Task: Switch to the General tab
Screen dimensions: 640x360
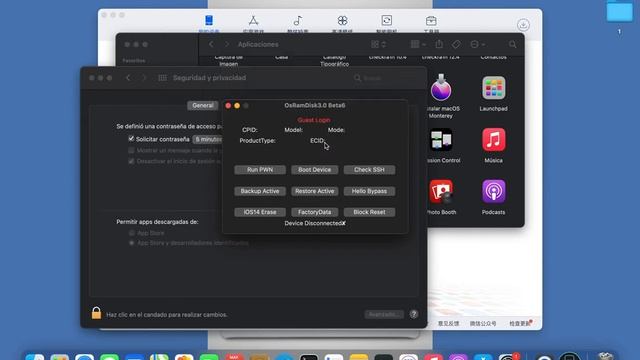Action: coord(203,105)
